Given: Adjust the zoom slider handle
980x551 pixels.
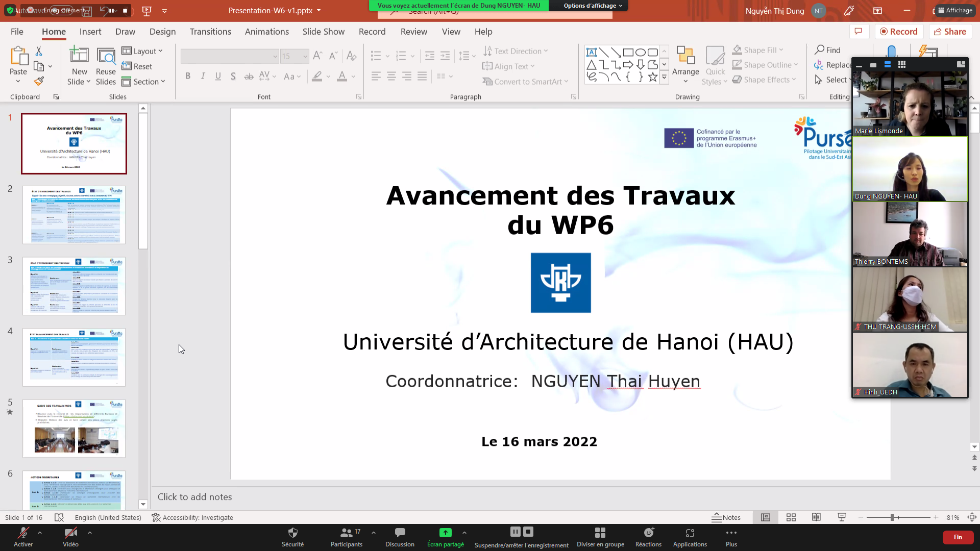Looking at the screenshot, I should tap(892, 517).
